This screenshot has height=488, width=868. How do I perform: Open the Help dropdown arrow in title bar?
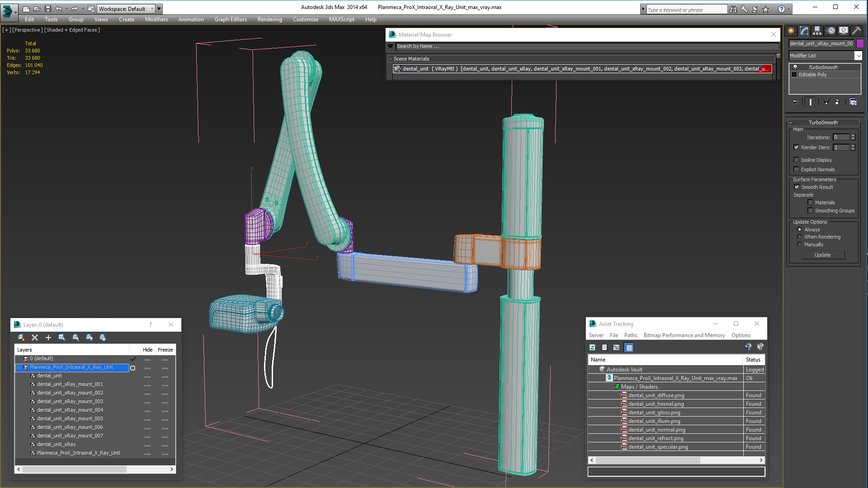pos(789,9)
